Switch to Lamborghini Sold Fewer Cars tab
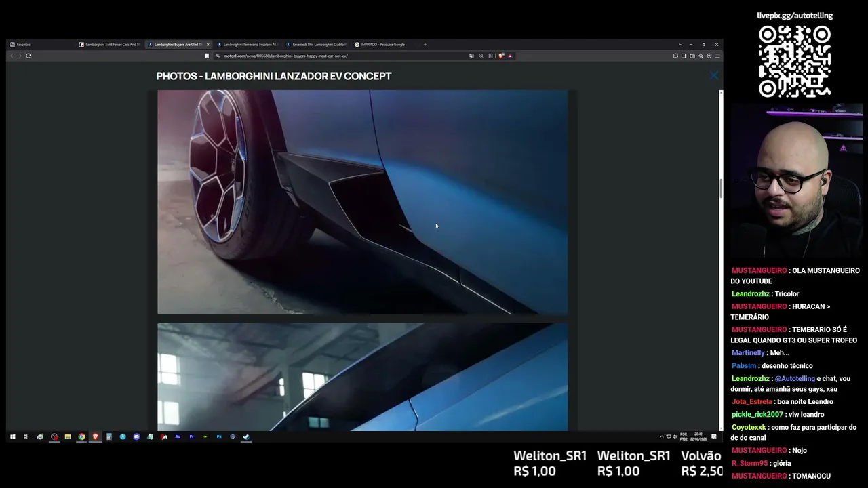868x488 pixels. point(110,45)
